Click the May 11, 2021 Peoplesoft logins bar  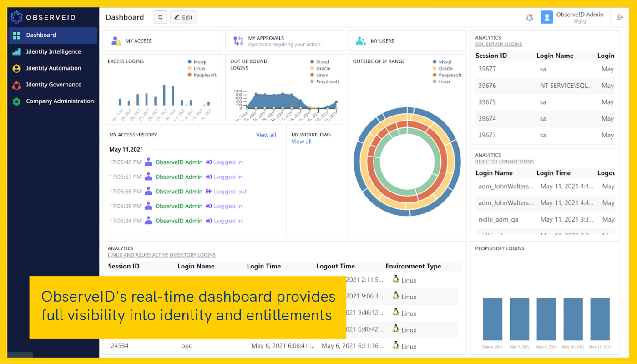click(600, 319)
